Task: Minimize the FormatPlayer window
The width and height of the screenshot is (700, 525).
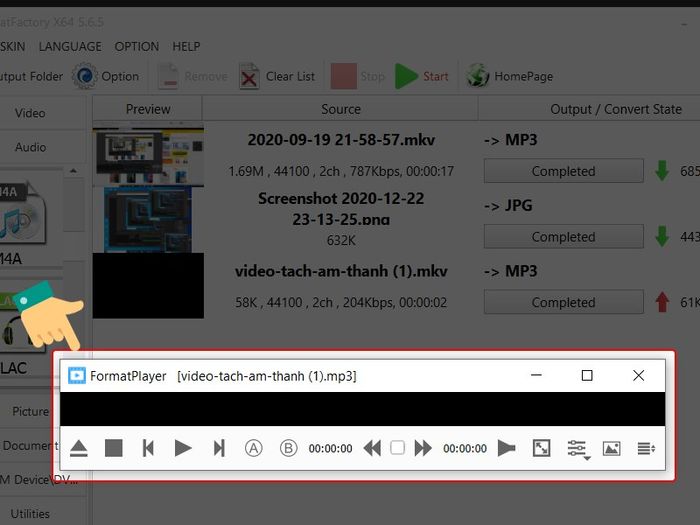Action: coord(536,375)
